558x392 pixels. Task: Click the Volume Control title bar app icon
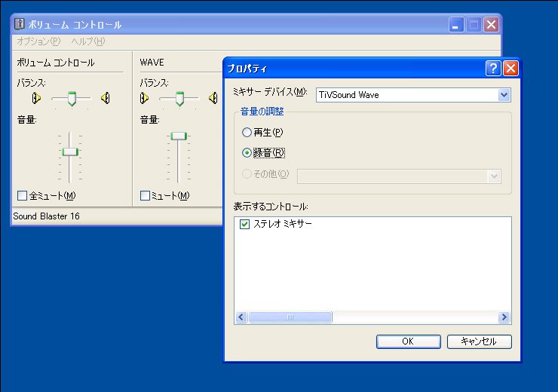point(19,24)
